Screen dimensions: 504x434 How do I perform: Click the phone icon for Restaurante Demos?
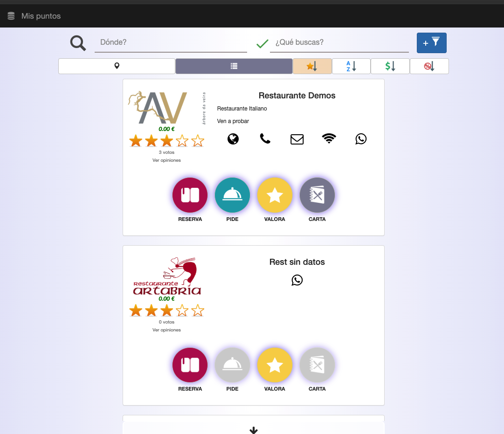point(265,139)
